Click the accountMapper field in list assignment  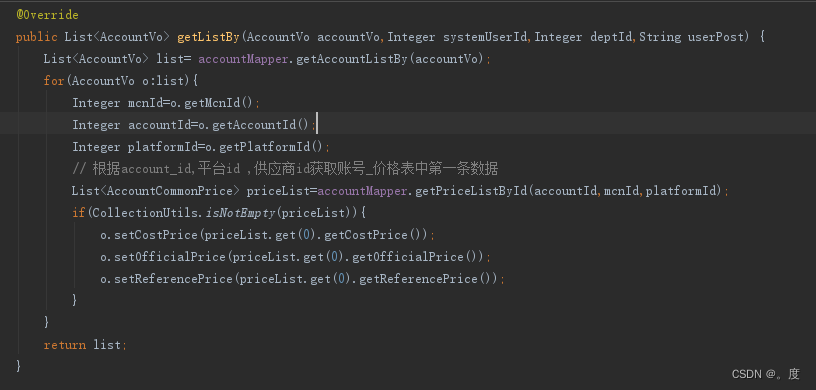click(243, 59)
